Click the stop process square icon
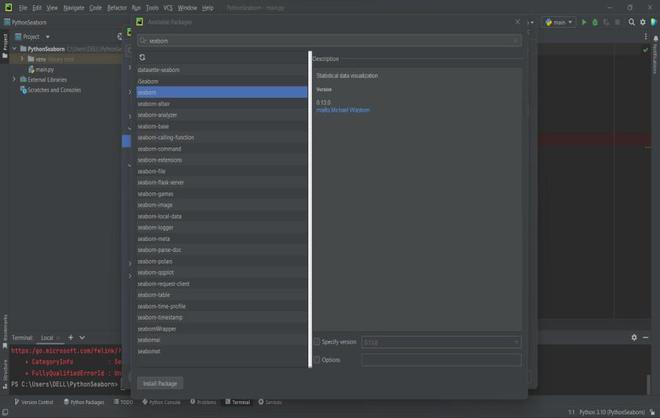Image resolution: width=660 pixels, height=418 pixels. [617, 22]
